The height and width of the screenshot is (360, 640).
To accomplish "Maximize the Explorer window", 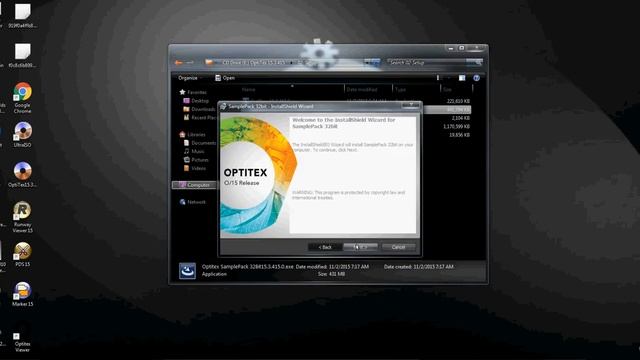I will point(461,48).
